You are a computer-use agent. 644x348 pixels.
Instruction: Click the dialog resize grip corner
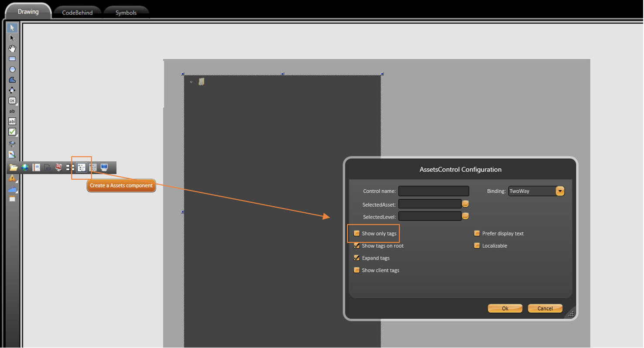click(571, 314)
